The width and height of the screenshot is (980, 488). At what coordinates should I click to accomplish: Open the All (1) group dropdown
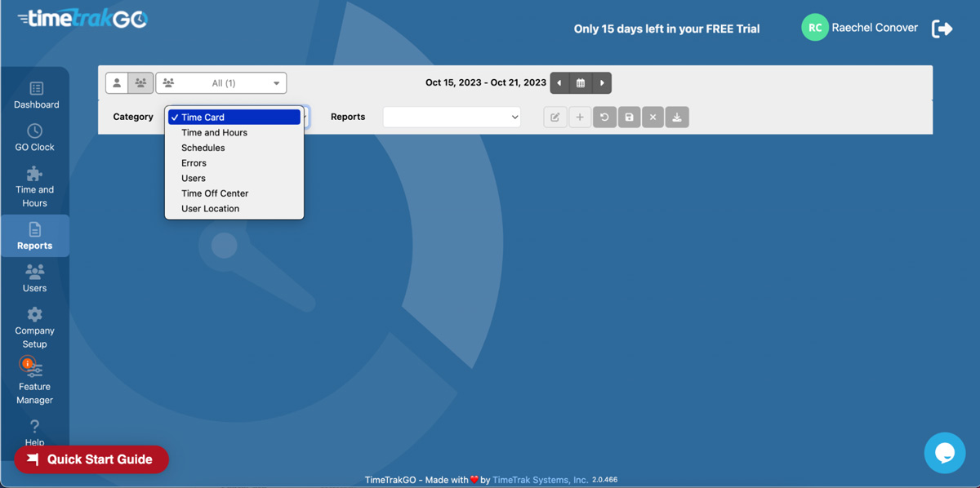click(220, 82)
